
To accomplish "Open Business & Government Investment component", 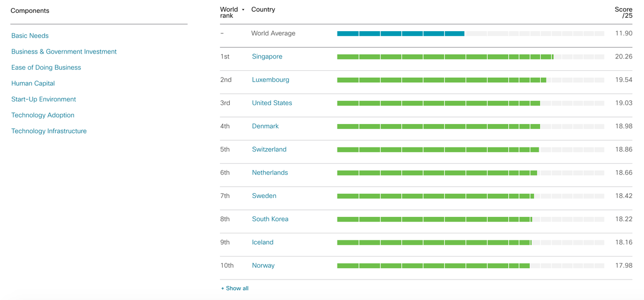I will tap(64, 52).
